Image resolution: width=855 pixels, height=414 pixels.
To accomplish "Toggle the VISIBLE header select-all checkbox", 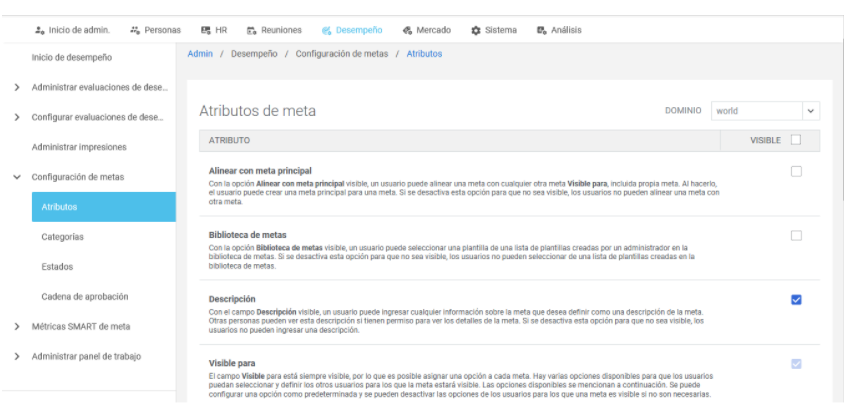I will click(796, 140).
